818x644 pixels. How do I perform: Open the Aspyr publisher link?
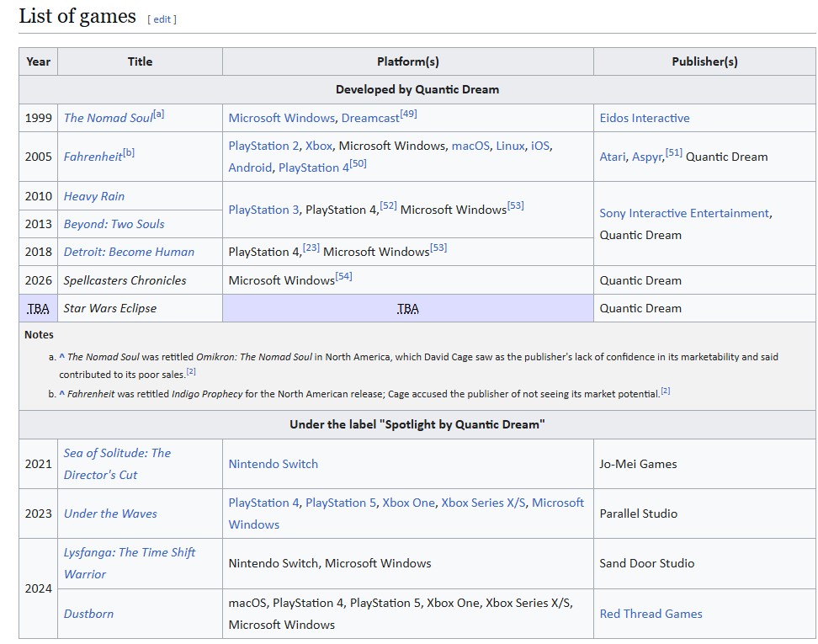[647, 157]
